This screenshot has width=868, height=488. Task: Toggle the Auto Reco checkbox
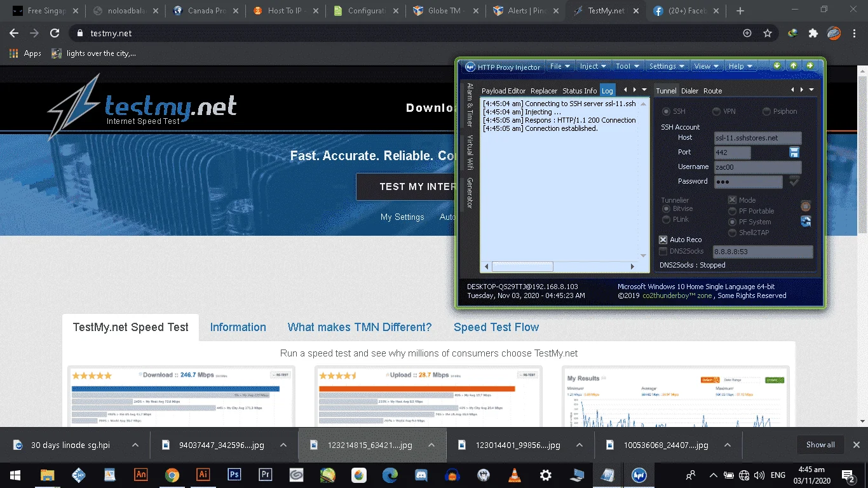click(x=663, y=240)
